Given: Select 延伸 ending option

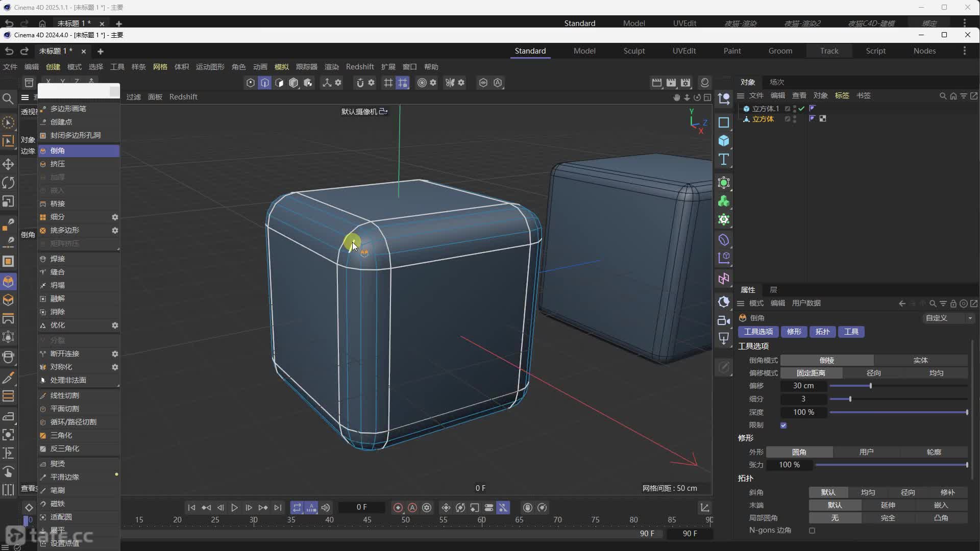Looking at the screenshot, I should pyautogui.click(x=888, y=505).
